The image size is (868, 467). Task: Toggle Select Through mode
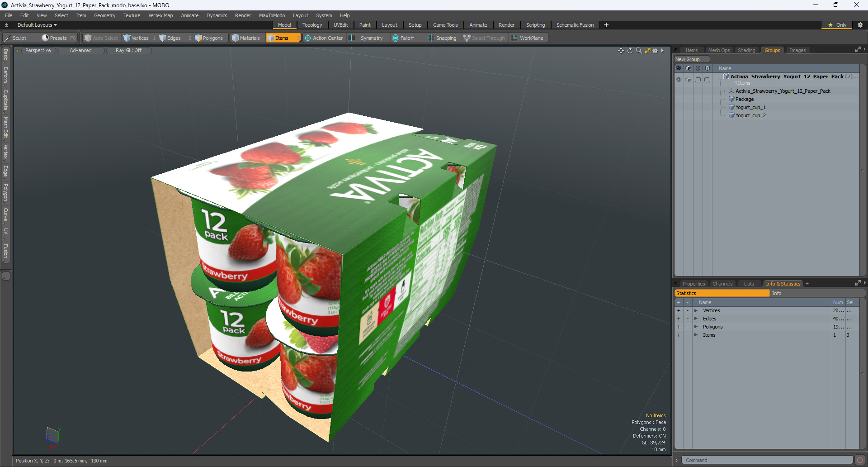484,38
